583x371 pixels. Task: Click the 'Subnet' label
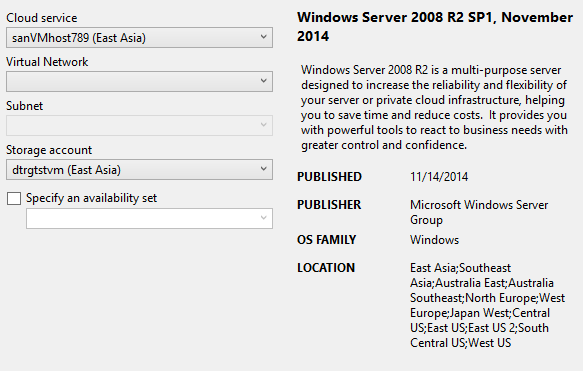point(25,106)
